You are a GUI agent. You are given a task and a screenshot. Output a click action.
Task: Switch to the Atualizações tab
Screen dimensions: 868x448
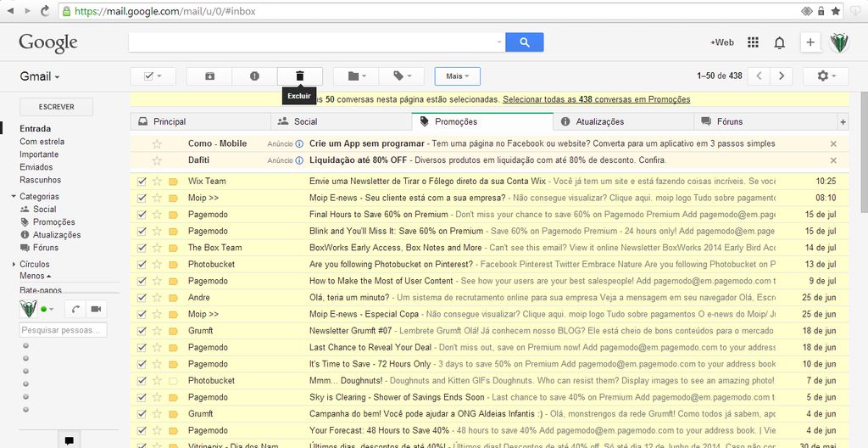(623, 121)
